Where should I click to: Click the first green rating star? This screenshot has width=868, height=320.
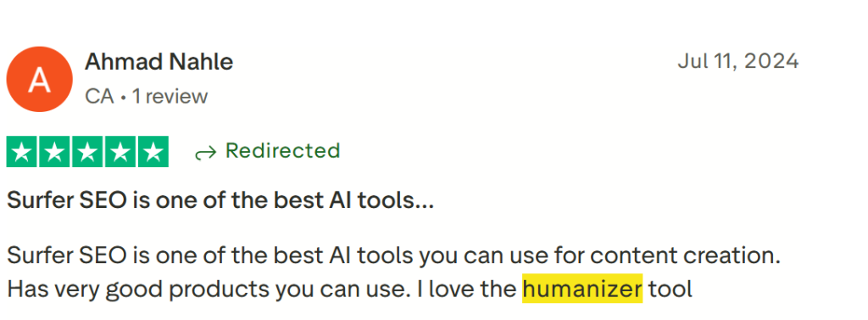[21, 151]
